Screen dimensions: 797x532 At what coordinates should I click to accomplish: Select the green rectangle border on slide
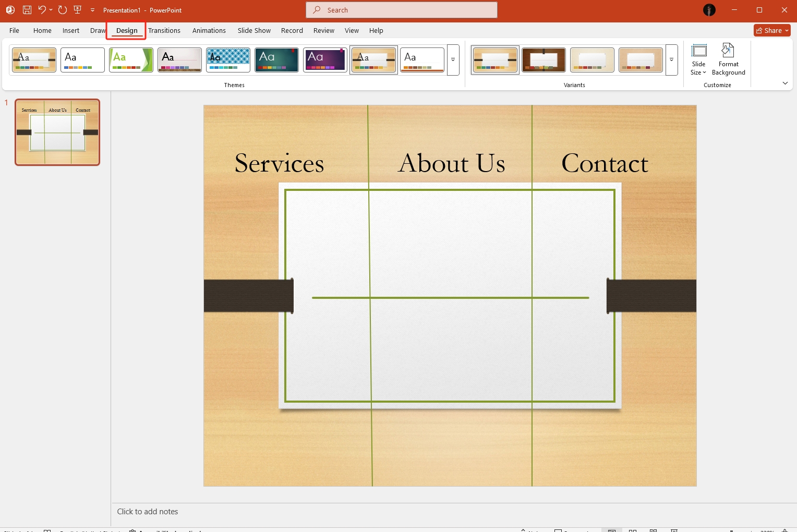pyautogui.click(x=450, y=190)
